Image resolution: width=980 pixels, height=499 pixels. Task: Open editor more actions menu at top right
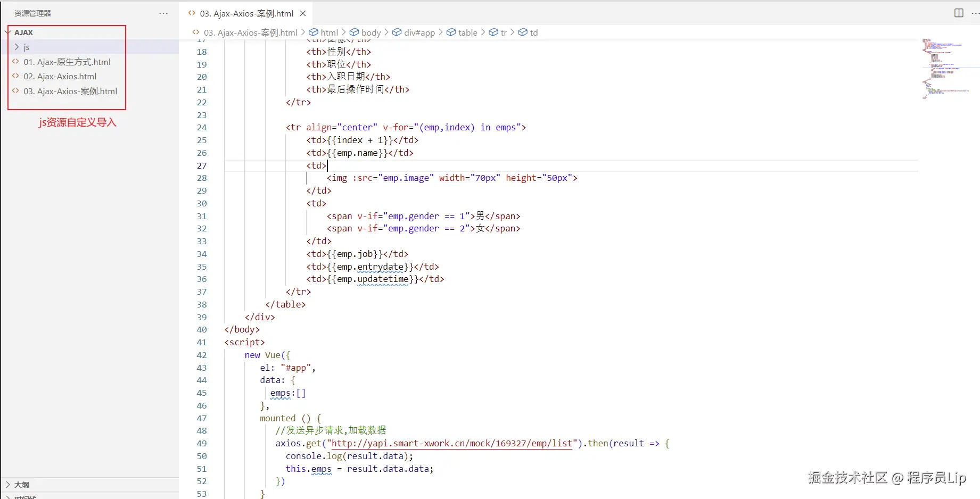[975, 13]
